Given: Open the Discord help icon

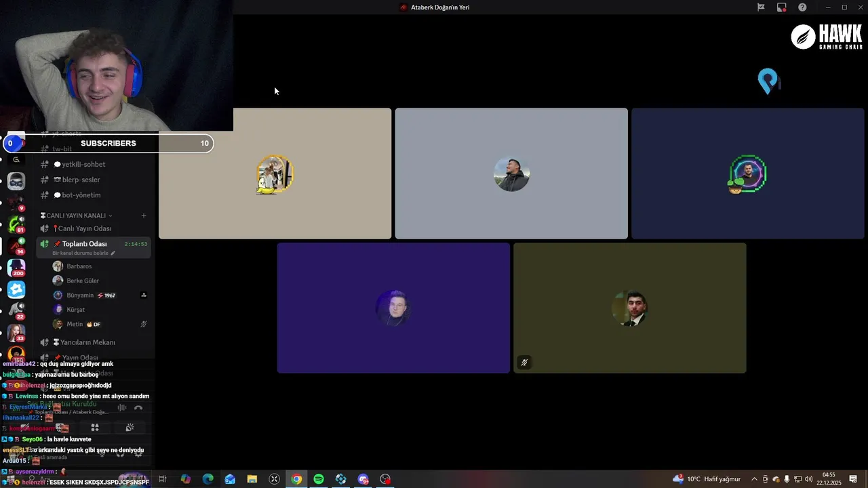Looking at the screenshot, I should pyautogui.click(x=802, y=7).
